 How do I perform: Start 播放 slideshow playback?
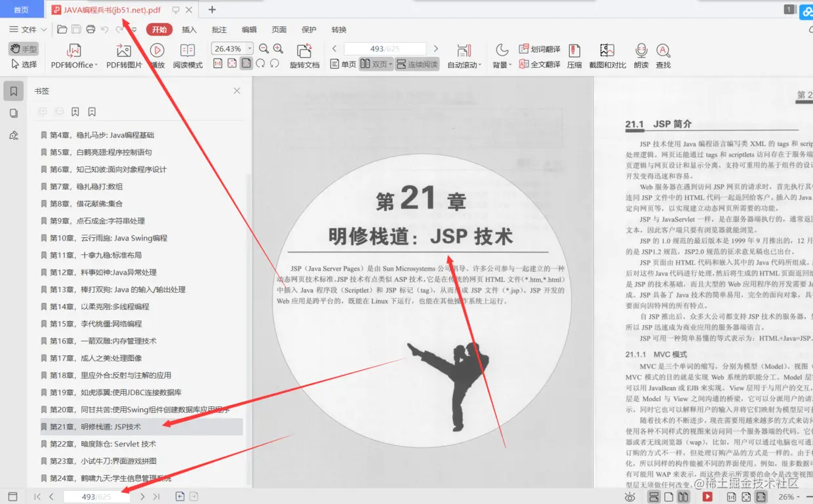(x=157, y=56)
